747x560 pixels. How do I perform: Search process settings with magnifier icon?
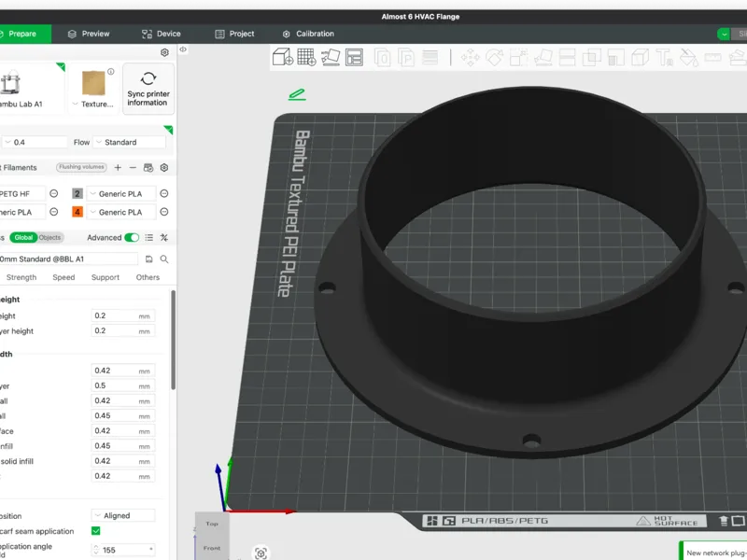(164, 259)
